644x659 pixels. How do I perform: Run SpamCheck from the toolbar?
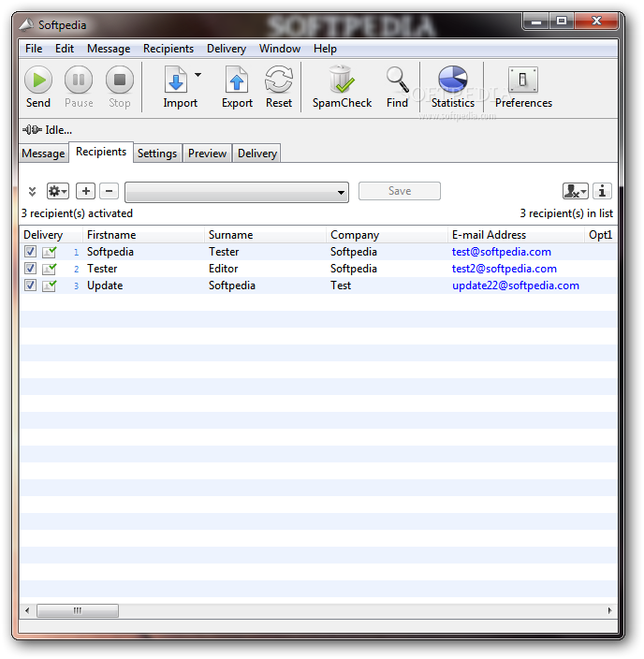tap(342, 86)
